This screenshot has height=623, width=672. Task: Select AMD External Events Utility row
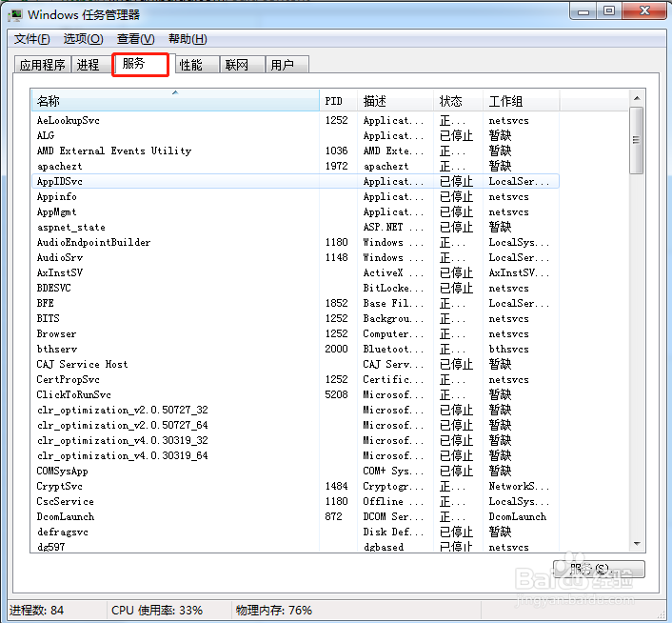(295, 151)
